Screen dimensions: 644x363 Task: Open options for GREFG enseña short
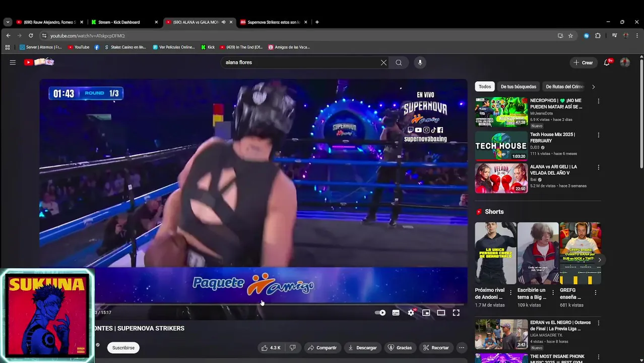tap(596, 292)
